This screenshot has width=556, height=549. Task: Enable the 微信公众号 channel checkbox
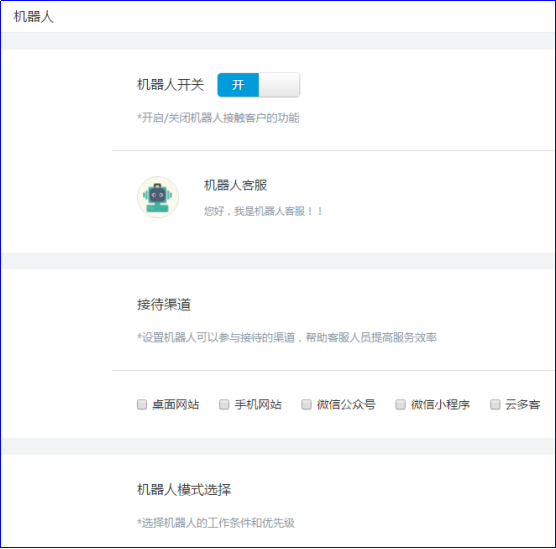(306, 404)
